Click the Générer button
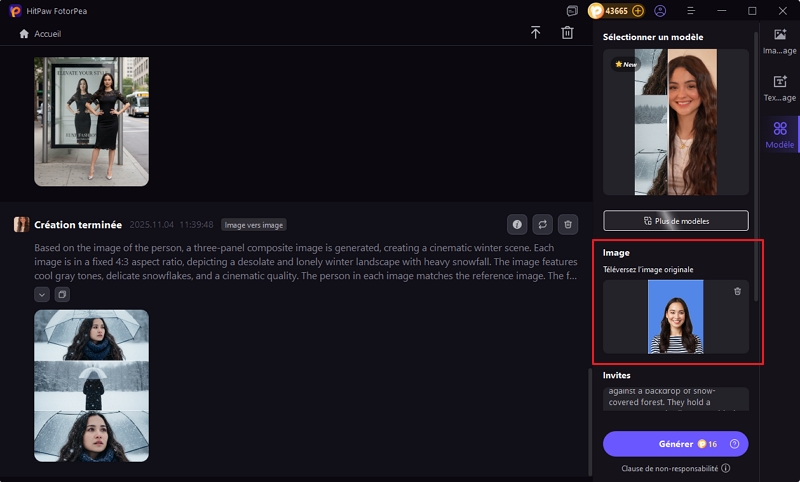Screen dimensions: 800x482 coord(675,444)
